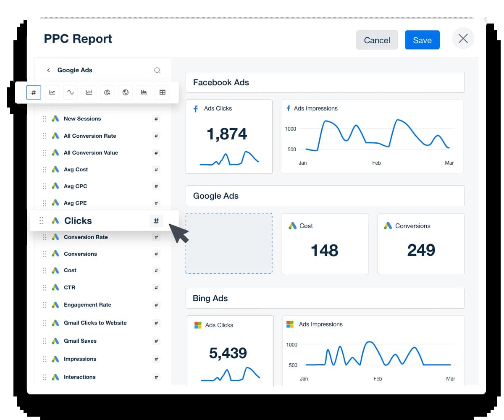Select the pie chart widget icon

107,92
